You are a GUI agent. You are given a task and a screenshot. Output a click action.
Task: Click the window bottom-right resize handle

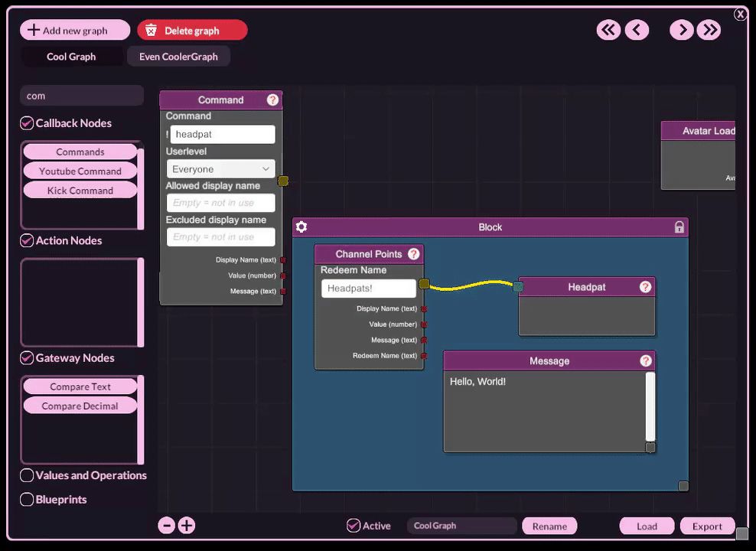742,533
